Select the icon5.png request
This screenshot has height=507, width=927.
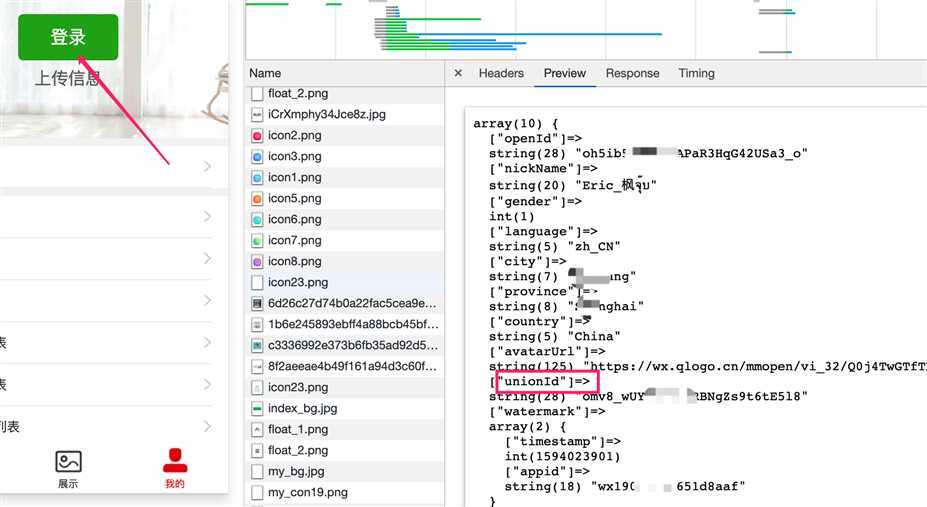[x=345, y=199]
